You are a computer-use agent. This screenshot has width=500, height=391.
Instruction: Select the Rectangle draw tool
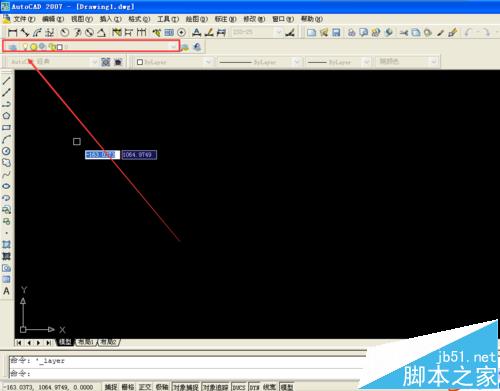pyautogui.click(x=6, y=128)
